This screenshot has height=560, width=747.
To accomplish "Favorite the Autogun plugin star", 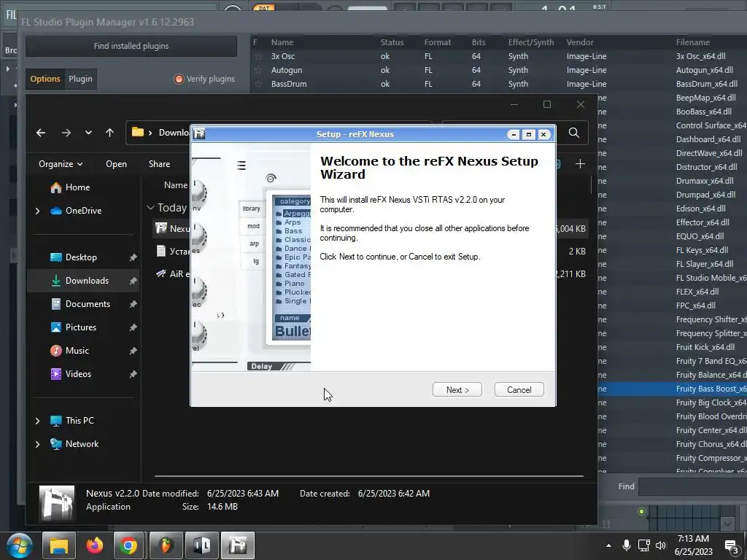I will (258, 70).
